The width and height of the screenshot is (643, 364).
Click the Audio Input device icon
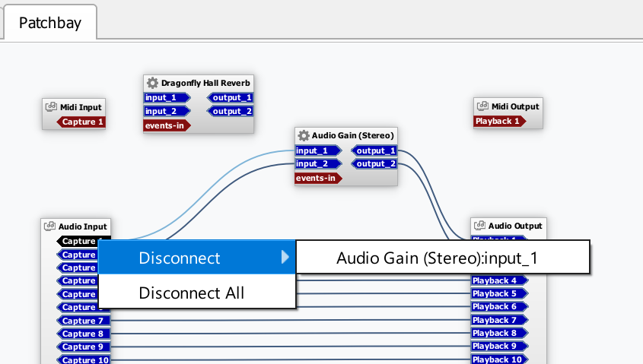point(50,226)
